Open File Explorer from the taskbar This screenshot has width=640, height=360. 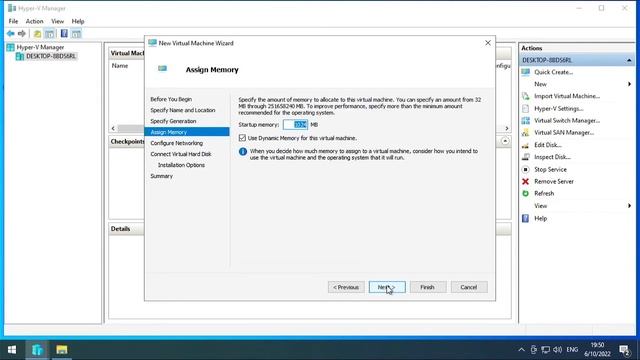click(x=62, y=350)
